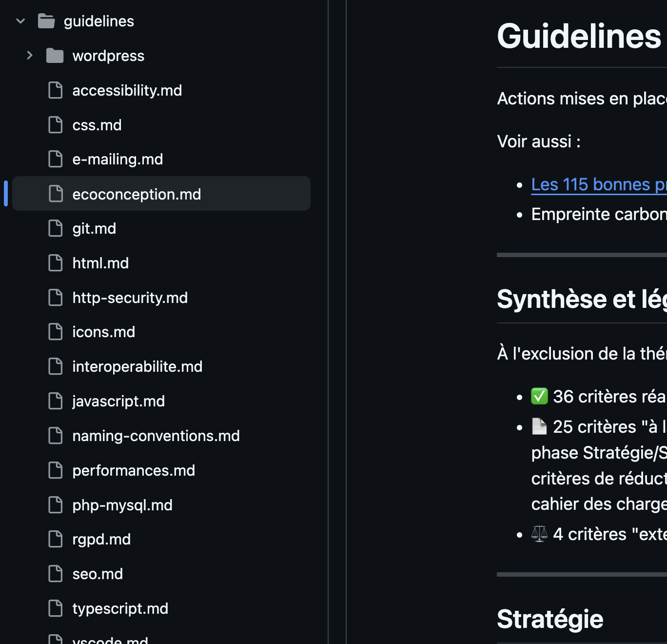Click the icons.md file icon

click(x=56, y=332)
